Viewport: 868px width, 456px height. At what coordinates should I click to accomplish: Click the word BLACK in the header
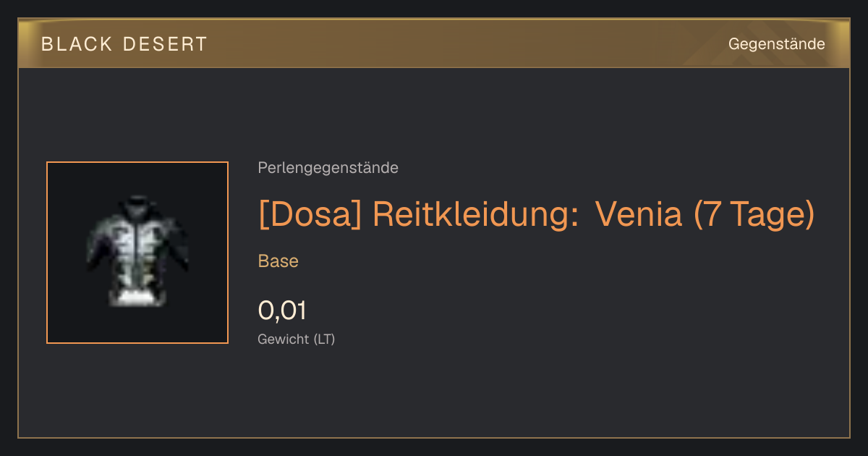click(77, 44)
